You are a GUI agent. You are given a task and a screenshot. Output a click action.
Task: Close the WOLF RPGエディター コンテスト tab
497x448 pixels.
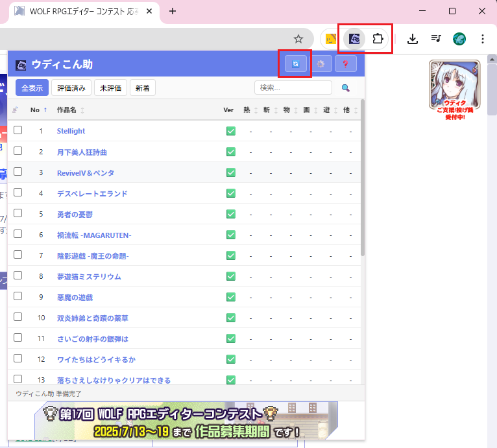149,12
